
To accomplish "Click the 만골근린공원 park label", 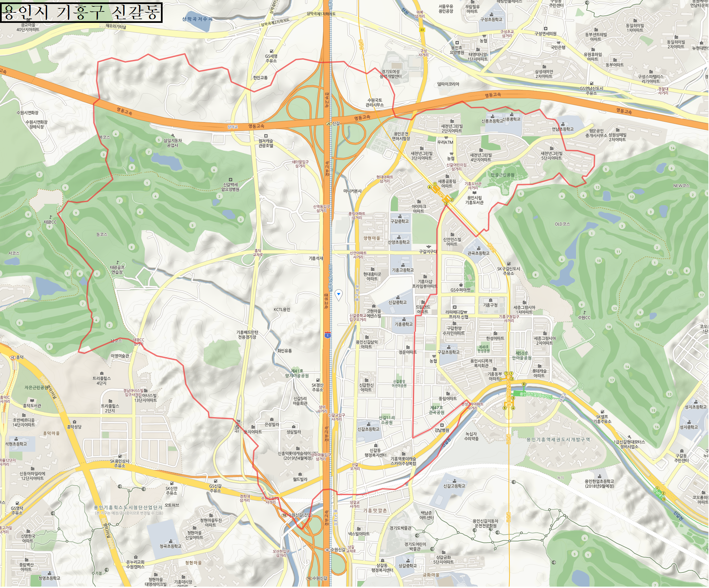I will [x=503, y=175].
